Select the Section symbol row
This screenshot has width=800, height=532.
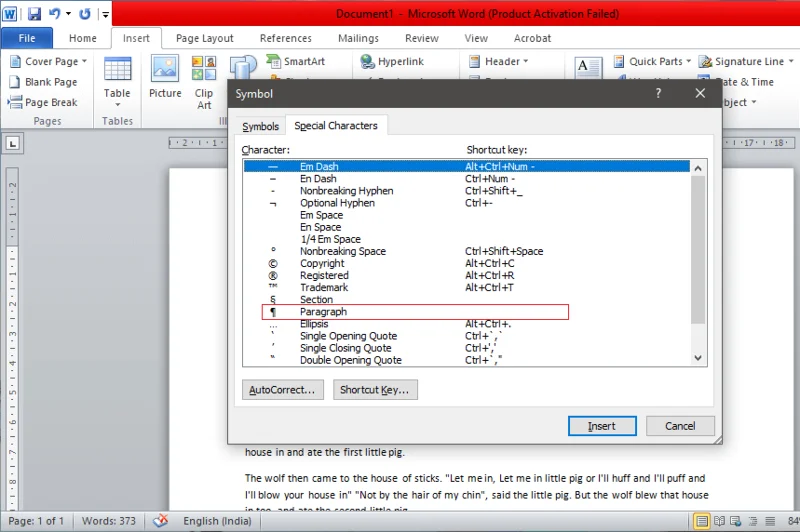pos(466,300)
